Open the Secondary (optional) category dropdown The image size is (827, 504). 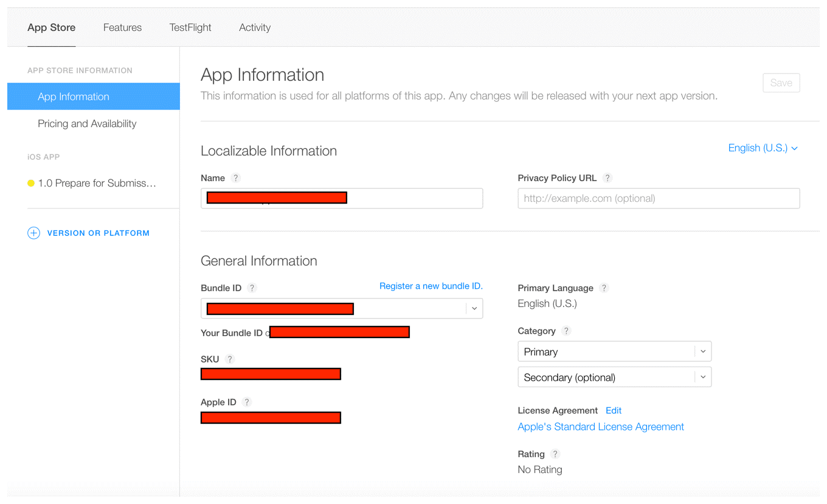702,376
